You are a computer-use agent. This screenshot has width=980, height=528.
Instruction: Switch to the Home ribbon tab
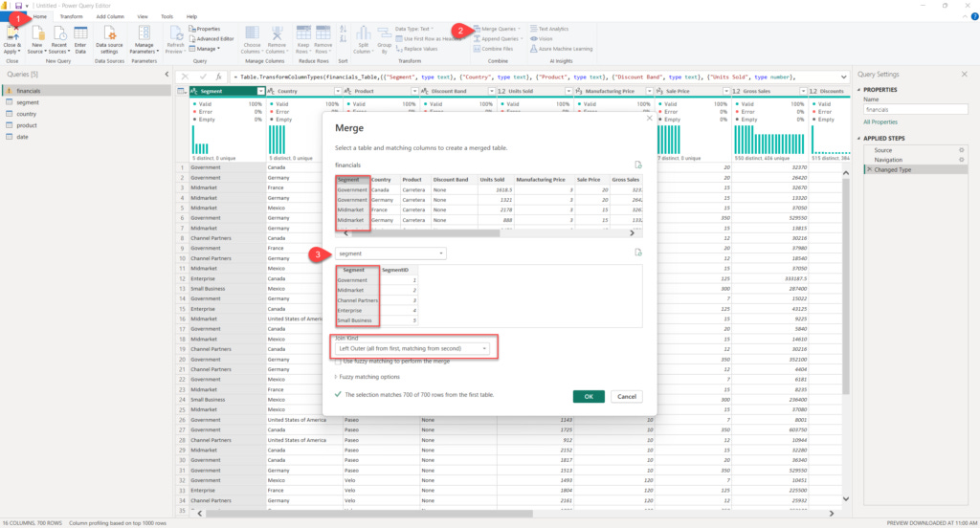click(40, 17)
